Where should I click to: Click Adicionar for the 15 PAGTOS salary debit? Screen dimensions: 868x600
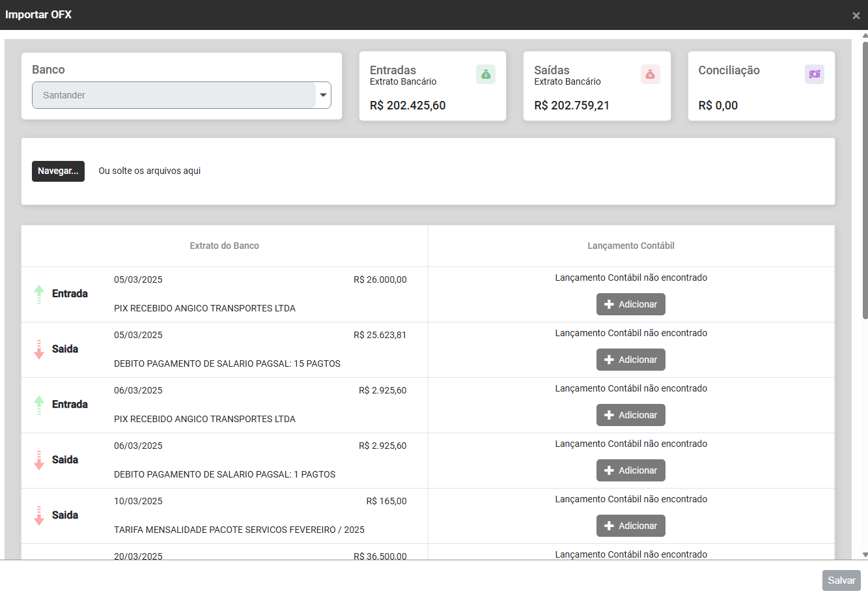(x=630, y=360)
